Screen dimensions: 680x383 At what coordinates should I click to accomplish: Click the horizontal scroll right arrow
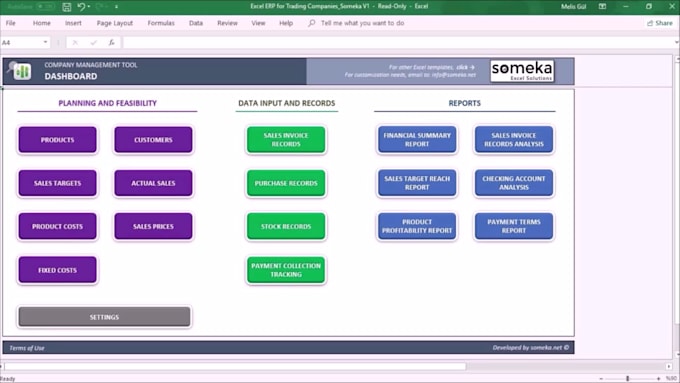click(x=669, y=367)
